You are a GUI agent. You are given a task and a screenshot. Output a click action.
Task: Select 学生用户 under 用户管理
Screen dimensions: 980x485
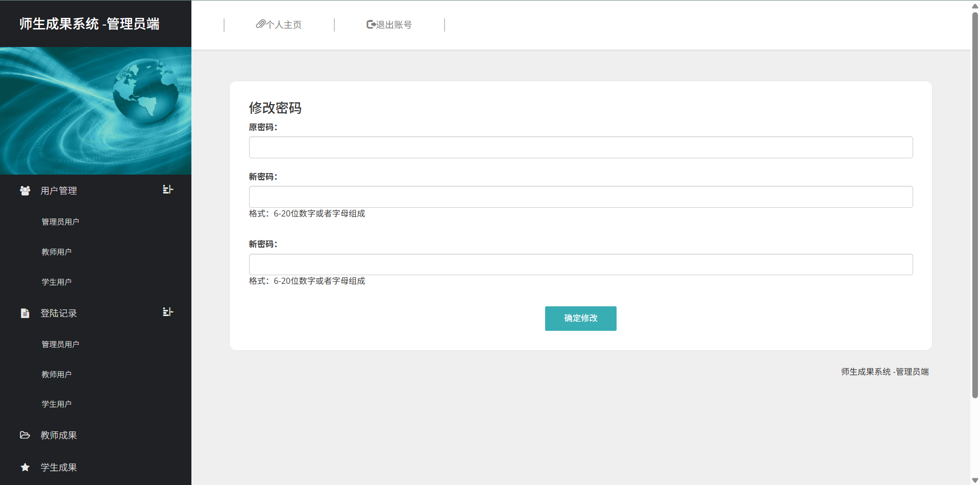57,282
